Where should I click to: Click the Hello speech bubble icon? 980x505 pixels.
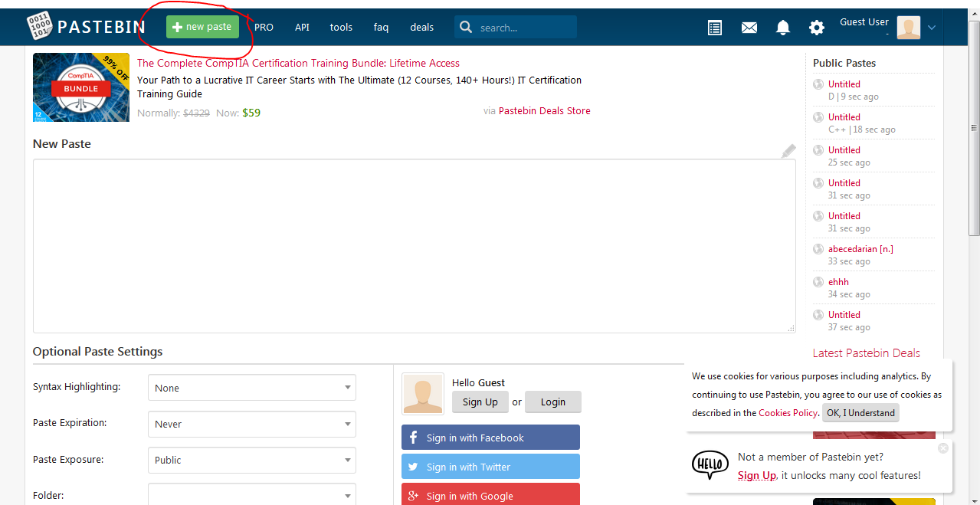710,465
